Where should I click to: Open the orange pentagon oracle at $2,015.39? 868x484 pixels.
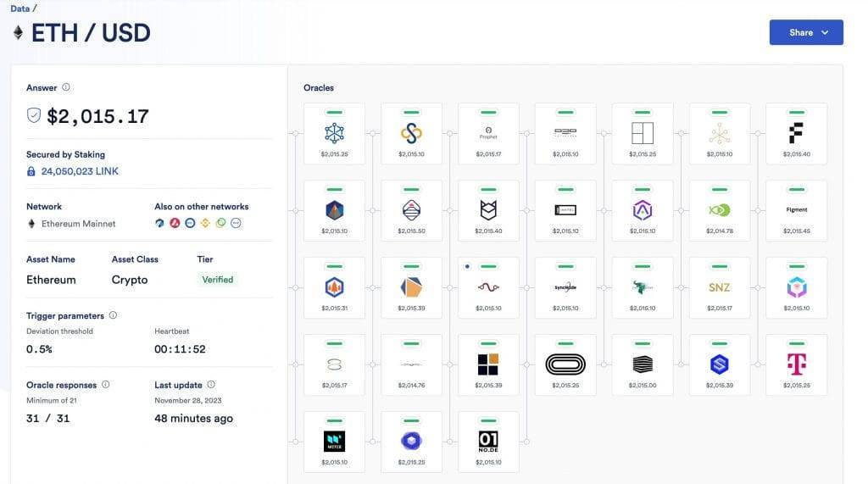[x=411, y=287]
